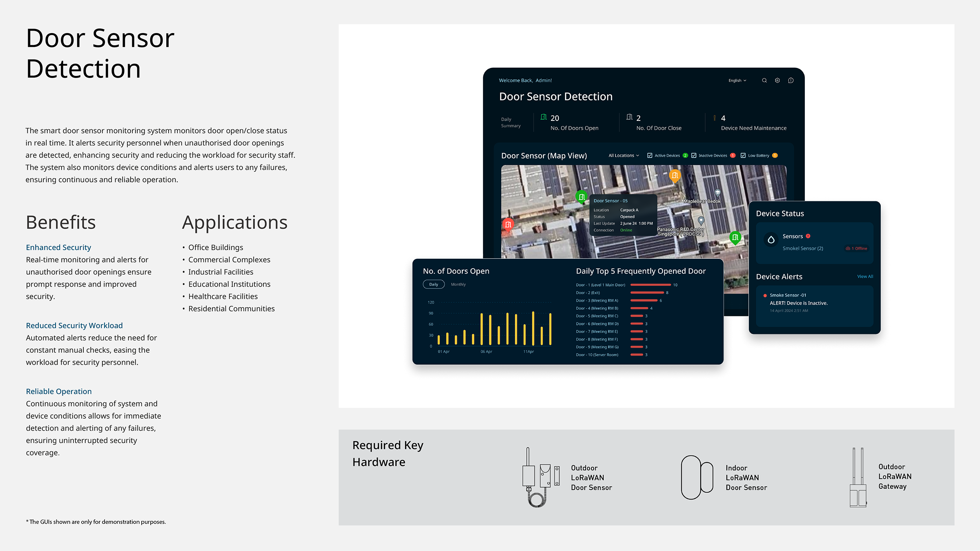Viewport: 980px width, 551px height.
Task: Click the notification alert icon in header
Action: coord(791,80)
